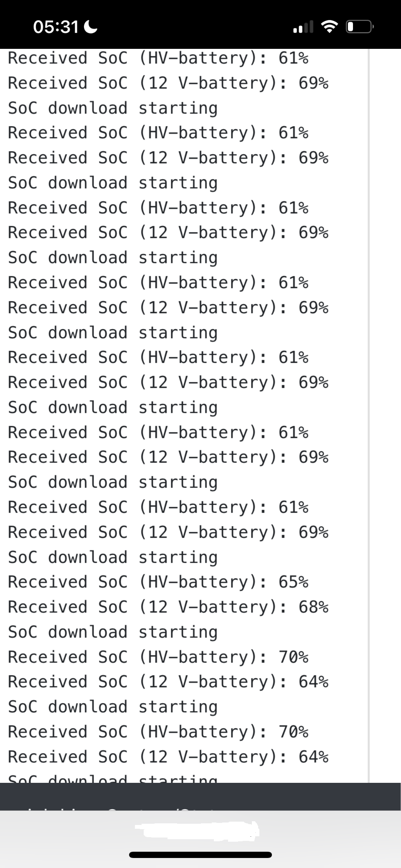The width and height of the screenshot is (401, 868).
Task: Tap the low battery indicator icon
Action: pyautogui.click(x=360, y=28)
